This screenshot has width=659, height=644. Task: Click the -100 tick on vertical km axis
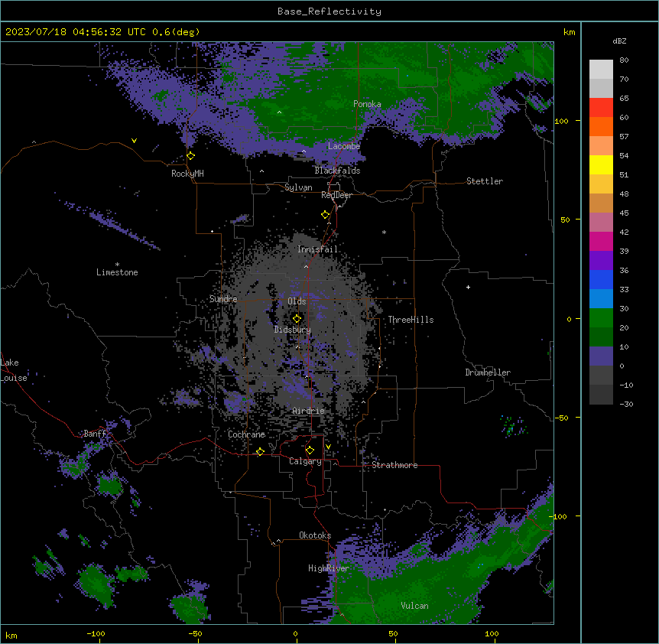559,516
